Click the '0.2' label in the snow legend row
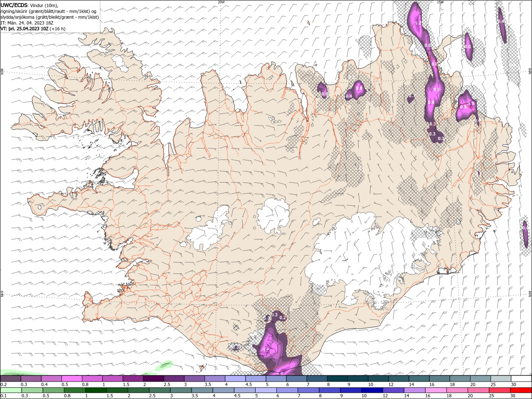This screenshot has width=532, height=399. [x=3, y=384]
